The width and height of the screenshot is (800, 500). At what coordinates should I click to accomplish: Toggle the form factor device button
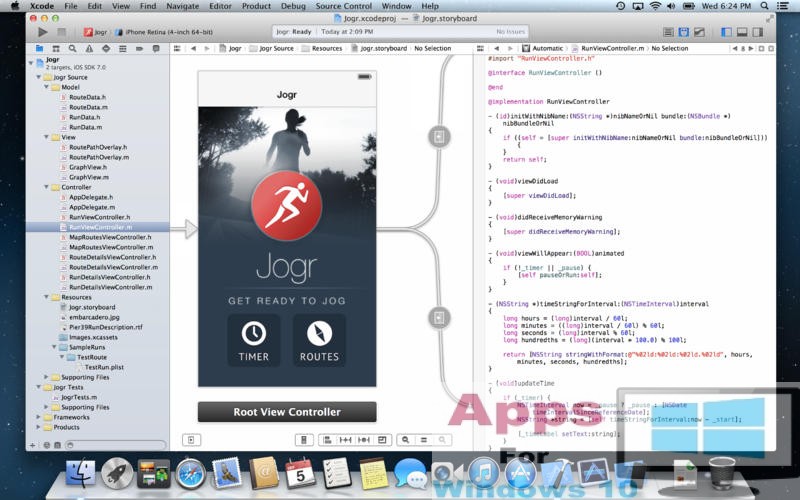[304, 440]
